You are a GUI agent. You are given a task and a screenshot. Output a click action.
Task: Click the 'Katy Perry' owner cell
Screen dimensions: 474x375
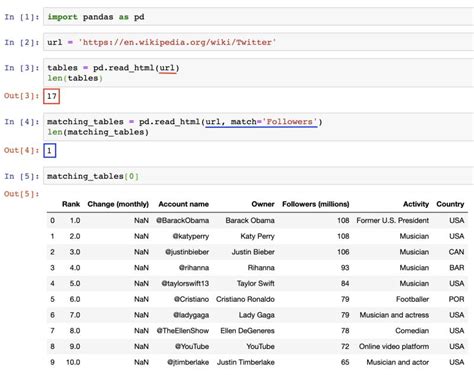pos(258,236)
